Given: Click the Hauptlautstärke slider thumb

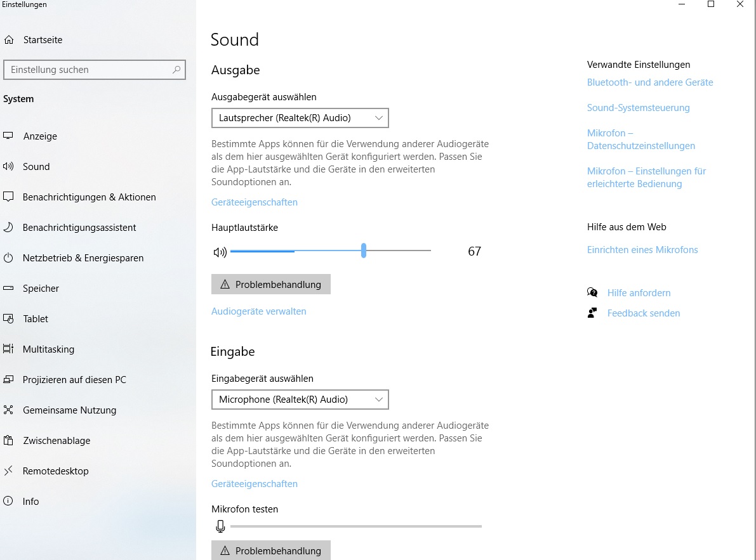Looking at the screenshot, I should coord(364,251).
